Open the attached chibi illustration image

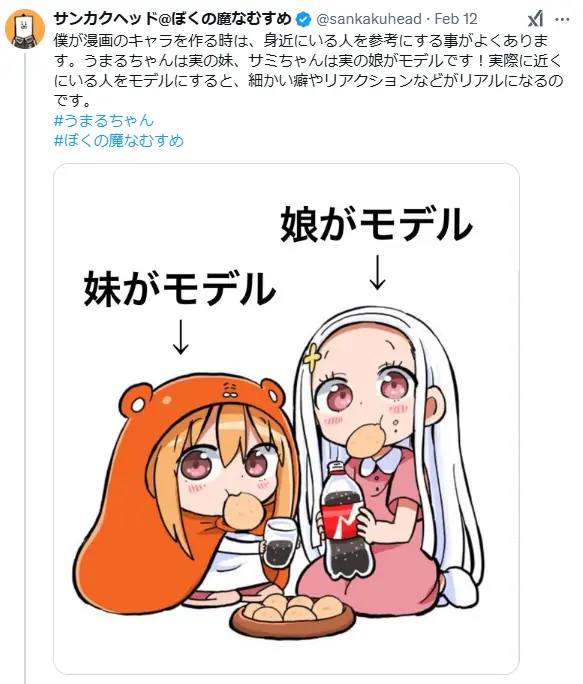[286, 419]
